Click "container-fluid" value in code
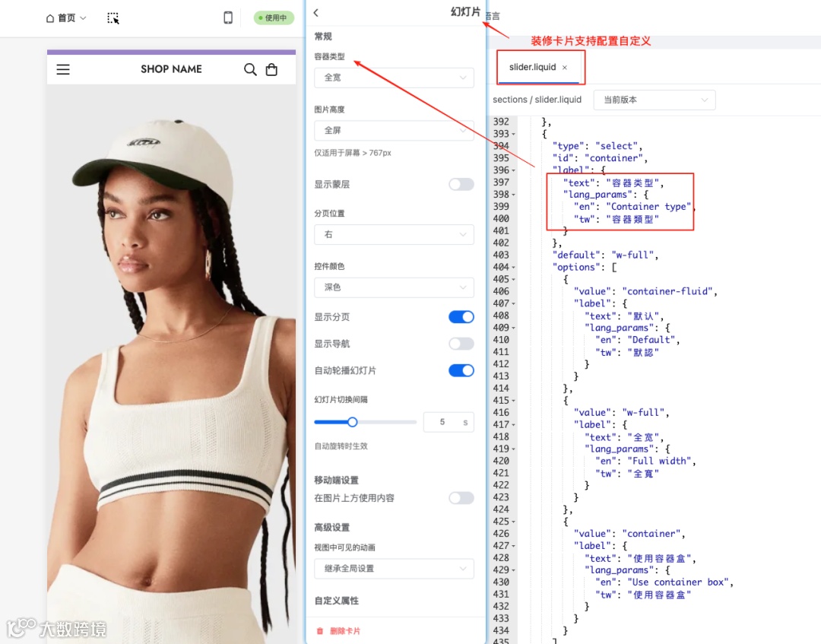Screen dimensions: 821x644 [x=667, y=291]
